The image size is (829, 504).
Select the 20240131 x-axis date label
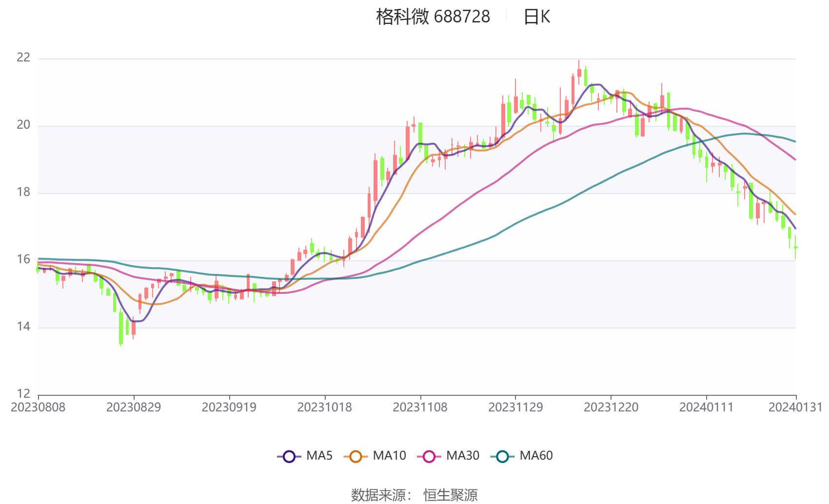795,407
